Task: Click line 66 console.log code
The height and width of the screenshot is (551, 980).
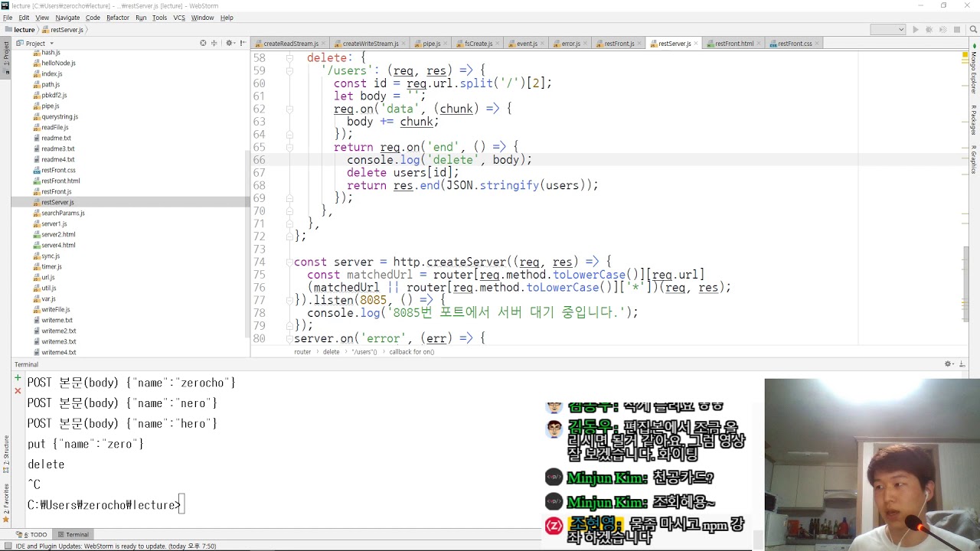Action: click(x=439, y=160)
